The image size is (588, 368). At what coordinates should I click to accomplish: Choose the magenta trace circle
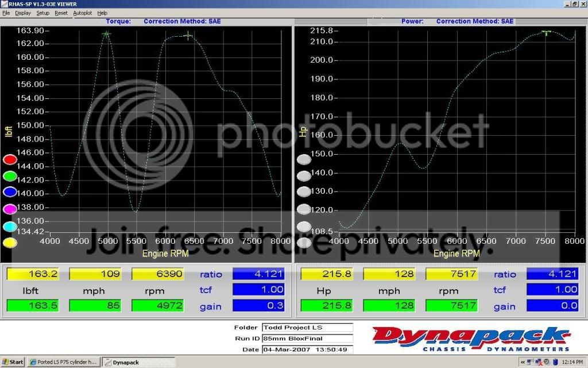[10, 209]
